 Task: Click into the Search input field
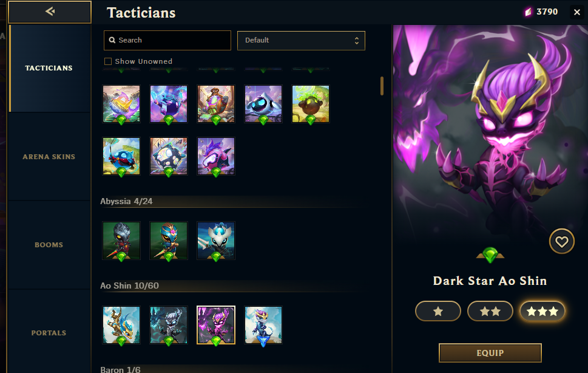[x=167, y=40]
